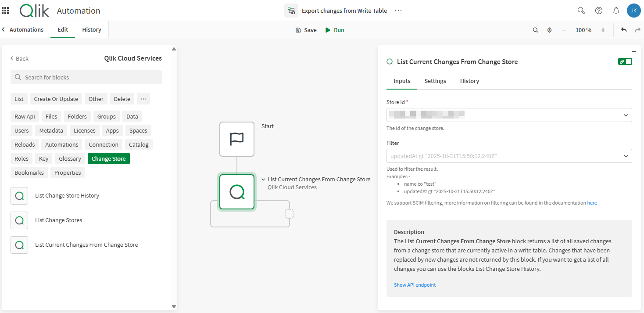This screenshot has height=313, width=644.
Task: Open the app launcher grid icon
Action: [5, 10]
